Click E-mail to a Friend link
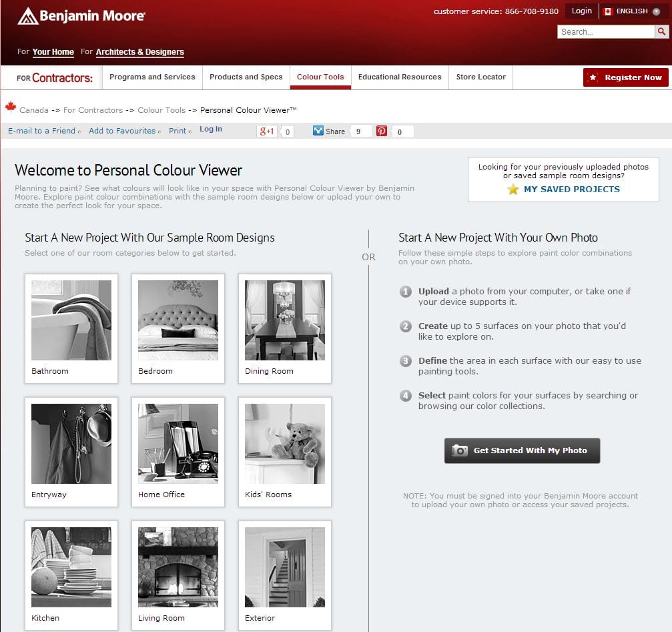 (x=41, y=131)
